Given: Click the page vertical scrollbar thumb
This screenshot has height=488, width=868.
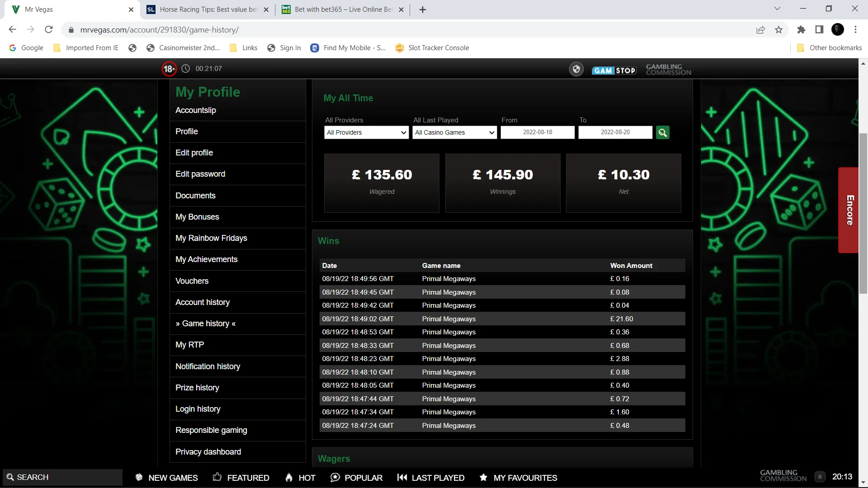Looking at the screenshot, I should pos(863,213).
